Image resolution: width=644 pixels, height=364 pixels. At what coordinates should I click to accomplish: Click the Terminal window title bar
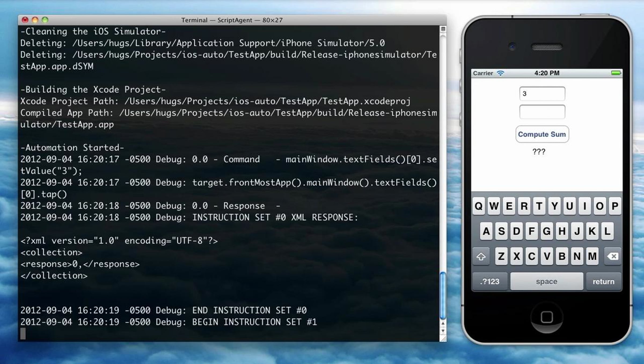(232, 20)
